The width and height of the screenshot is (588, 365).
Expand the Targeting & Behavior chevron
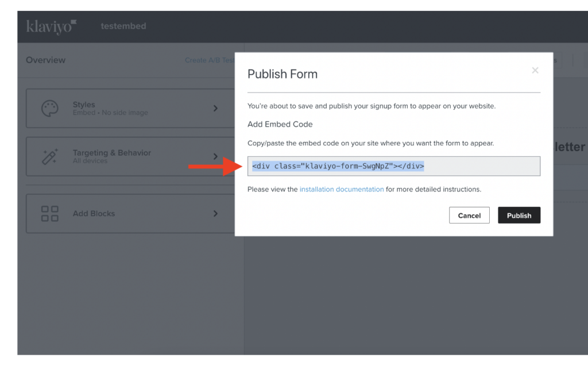coord(215,156)
